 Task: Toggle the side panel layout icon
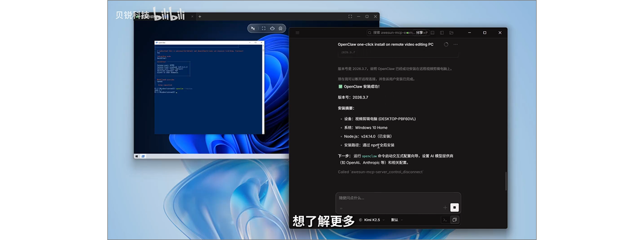tap(442, 33)
